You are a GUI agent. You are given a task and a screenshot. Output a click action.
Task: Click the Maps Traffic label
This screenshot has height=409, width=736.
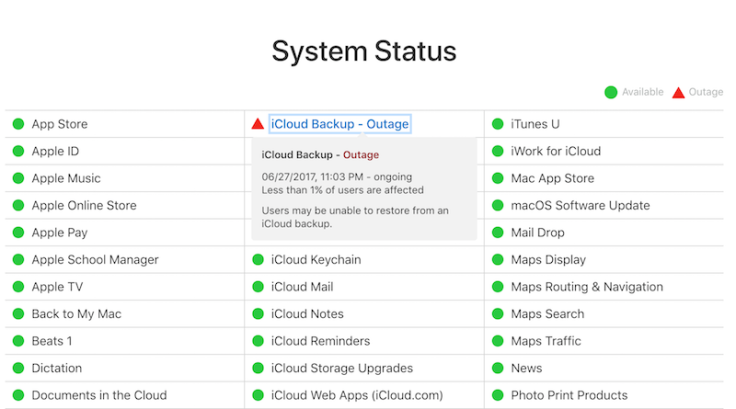(546, 341)
